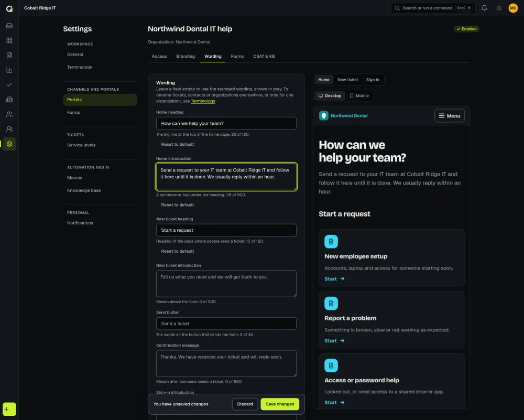
Task: Select the Wording tab
Action: (x=213, y=56)
